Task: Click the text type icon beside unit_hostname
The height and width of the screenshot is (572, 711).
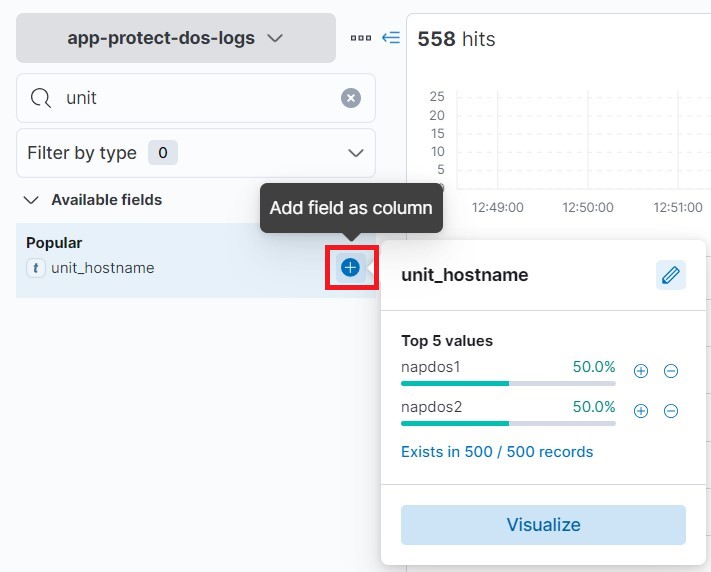Action: pyautogui.click(x=36, y=268)
